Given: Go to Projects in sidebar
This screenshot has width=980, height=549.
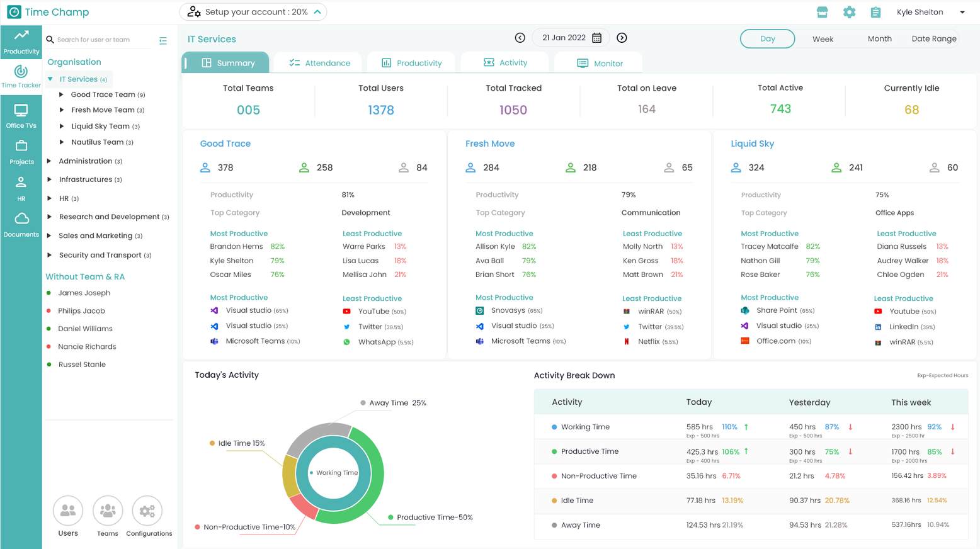Looking at the screenshot, I should coord(21,152).
